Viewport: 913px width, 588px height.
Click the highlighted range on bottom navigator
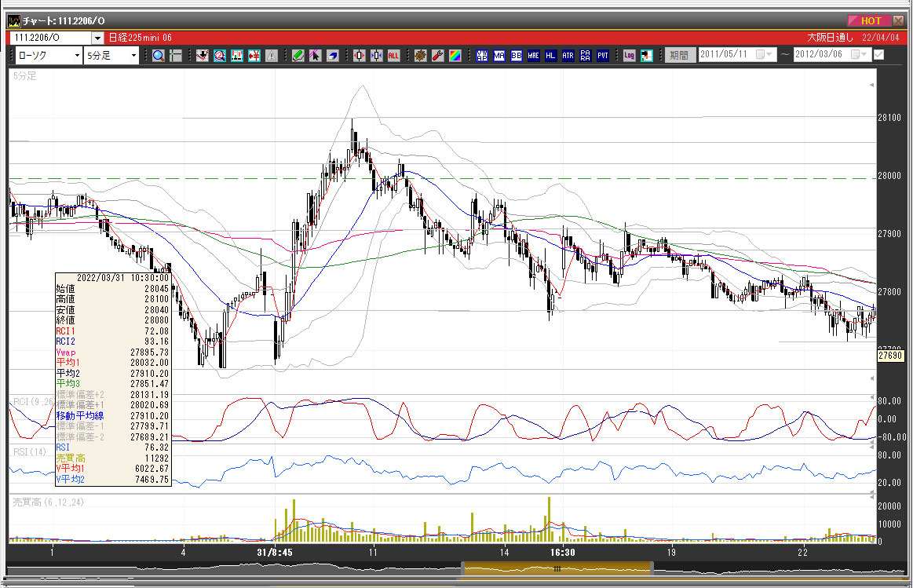tap(557, 569)
